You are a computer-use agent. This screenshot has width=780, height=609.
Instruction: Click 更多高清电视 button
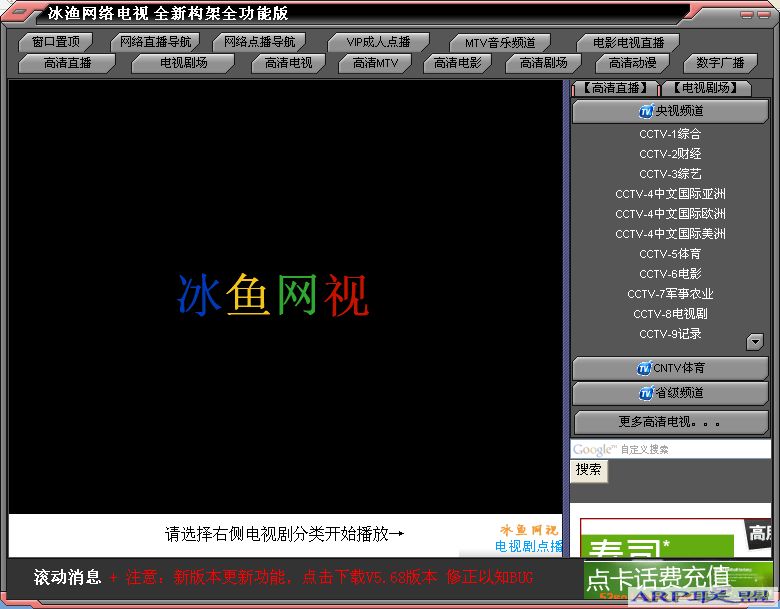(671, 422)
